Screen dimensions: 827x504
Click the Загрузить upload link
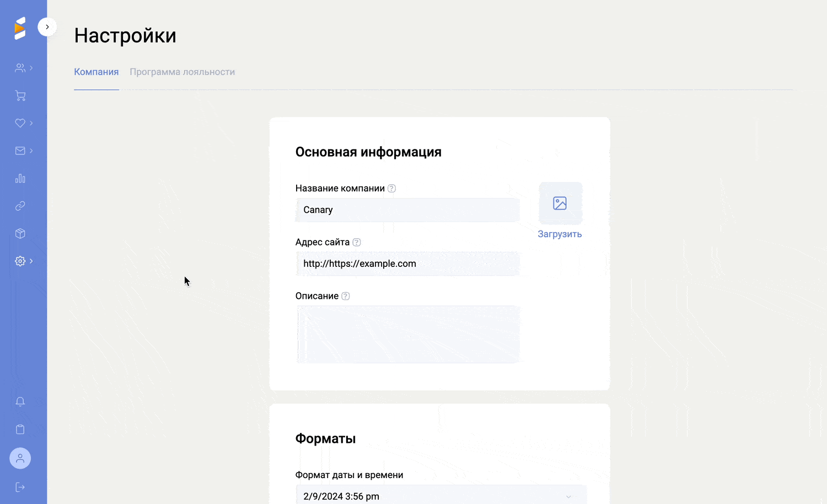(560, 234)
